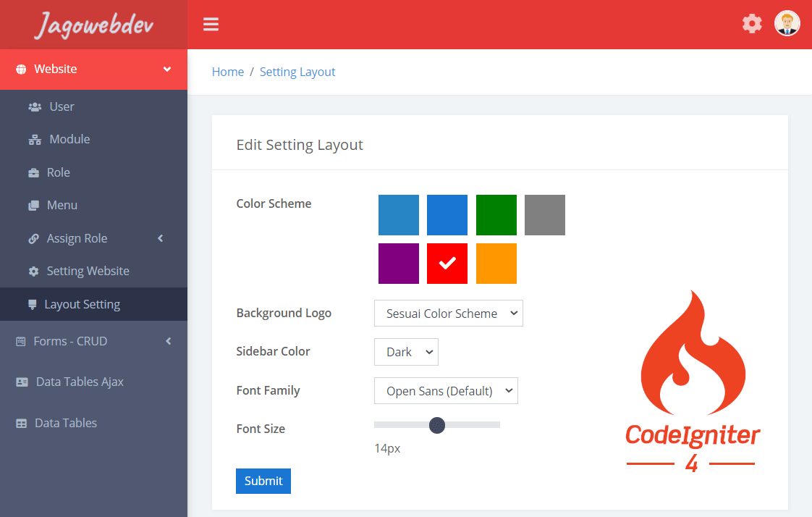The width and height of the screenshot is (812, 517).
Task: Open Layout Setting in the sidebar
Action: coord(82,305)
